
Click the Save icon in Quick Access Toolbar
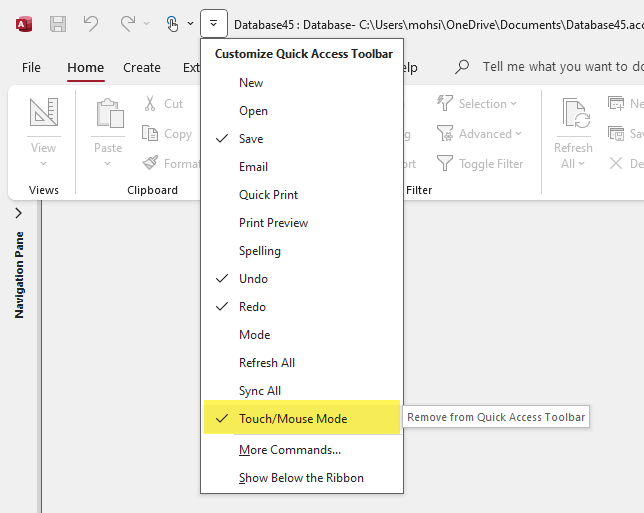(58, 23)
